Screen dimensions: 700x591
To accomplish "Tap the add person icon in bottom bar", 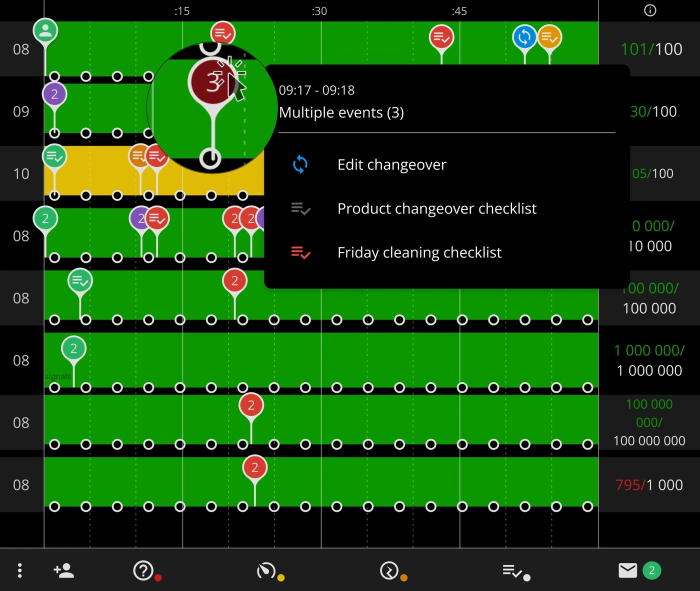I will (63, 570).
